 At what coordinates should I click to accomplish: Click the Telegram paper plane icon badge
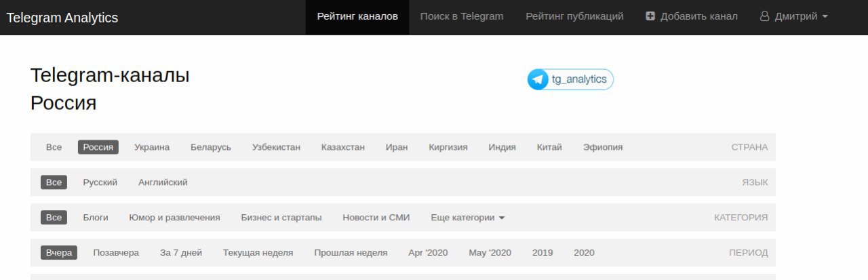(538, 79)
